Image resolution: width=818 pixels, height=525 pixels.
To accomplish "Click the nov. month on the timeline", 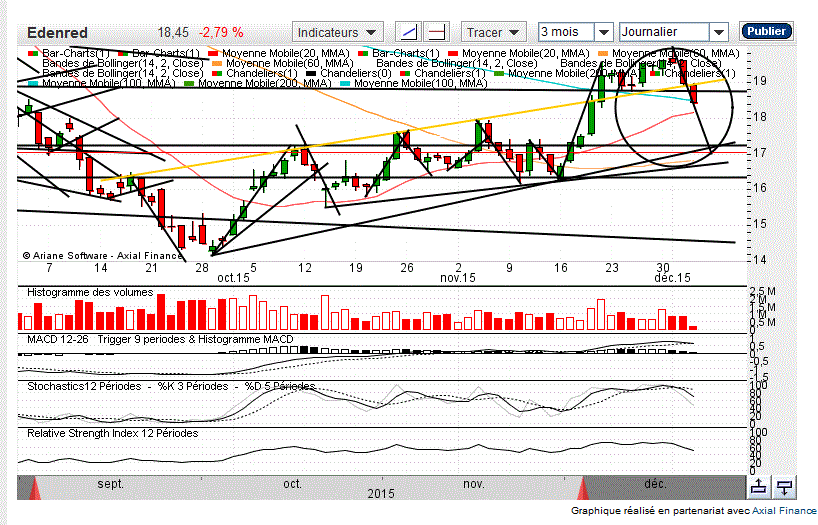I will [x=474, y=484].
